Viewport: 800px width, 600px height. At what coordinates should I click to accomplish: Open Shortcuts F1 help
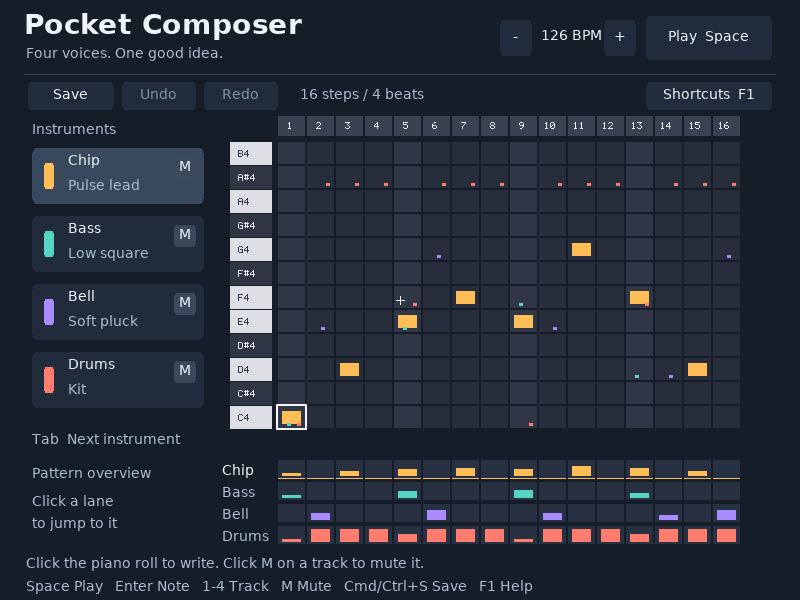pyautogui.click(x=709, y=95)
